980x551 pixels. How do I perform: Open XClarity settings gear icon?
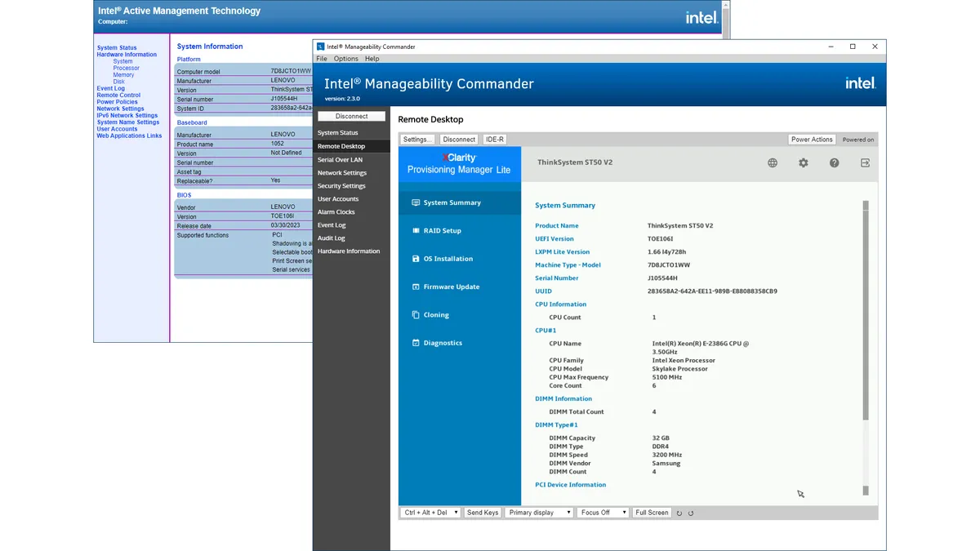click(x=803, y=163)
